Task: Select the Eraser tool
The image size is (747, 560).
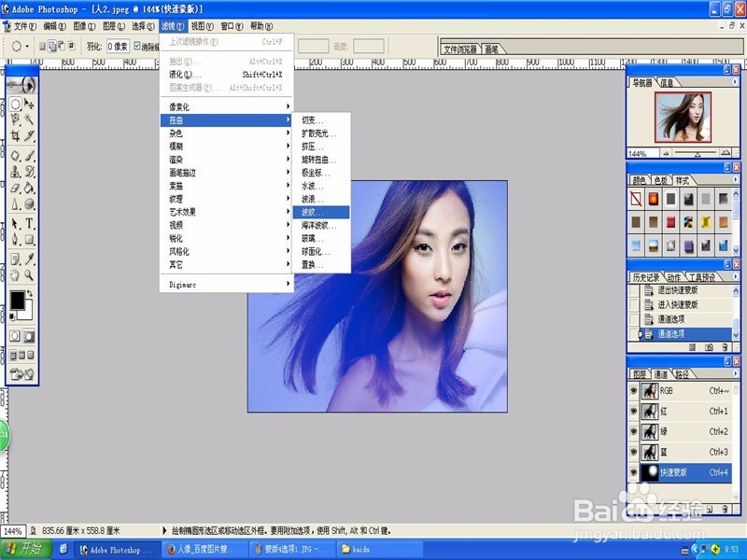Action: click(15, 188)
